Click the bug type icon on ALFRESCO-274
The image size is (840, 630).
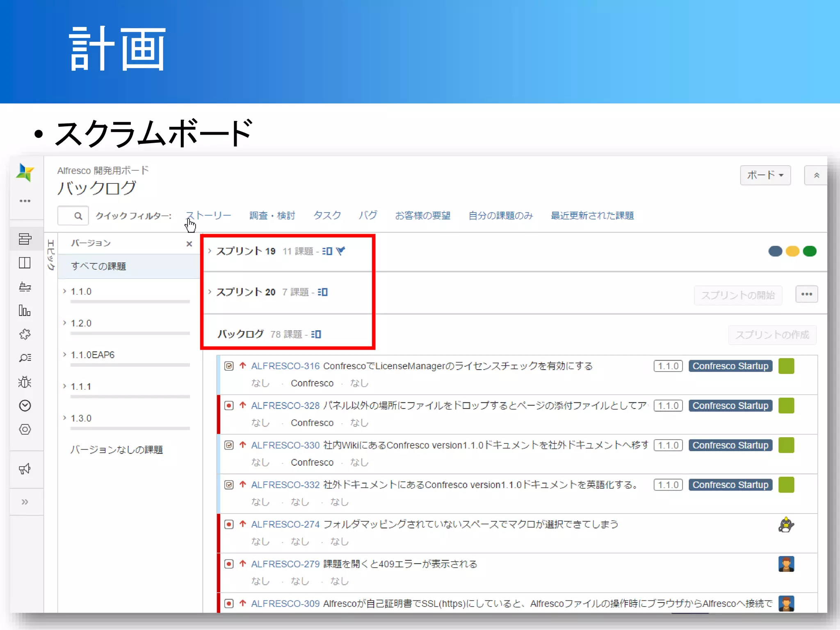coord(229,524)
